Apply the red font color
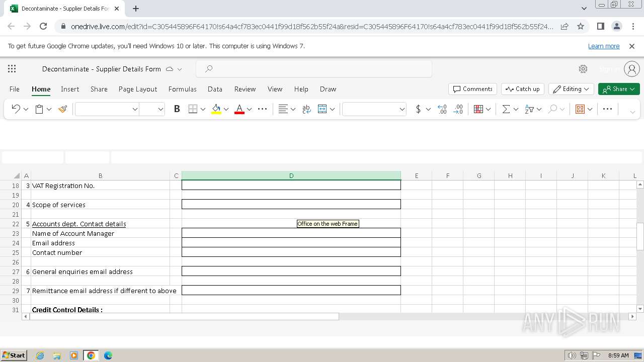Screen dimensions: 644x362 tap(239, 109)
